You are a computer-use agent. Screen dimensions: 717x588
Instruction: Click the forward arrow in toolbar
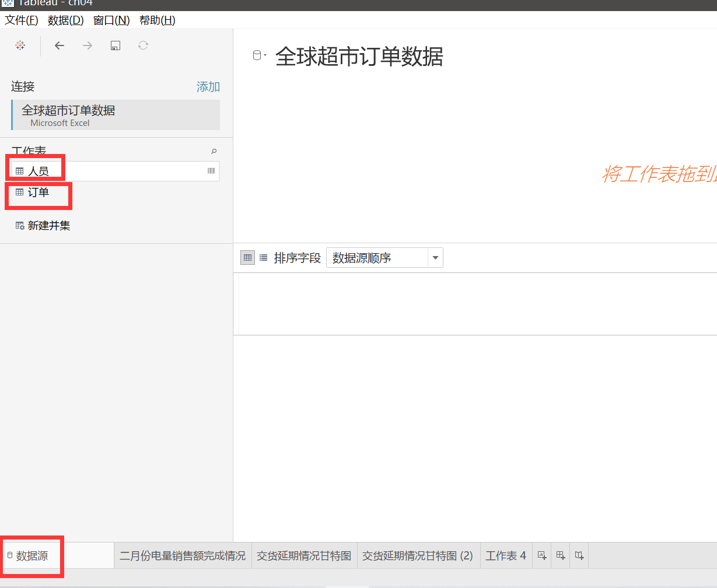tap(88, 45)
